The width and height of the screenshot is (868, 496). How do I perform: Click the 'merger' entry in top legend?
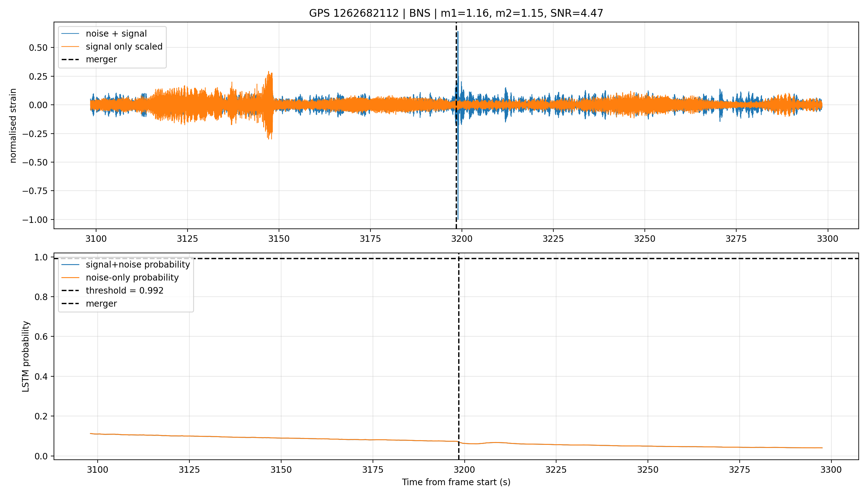(89, 59)
